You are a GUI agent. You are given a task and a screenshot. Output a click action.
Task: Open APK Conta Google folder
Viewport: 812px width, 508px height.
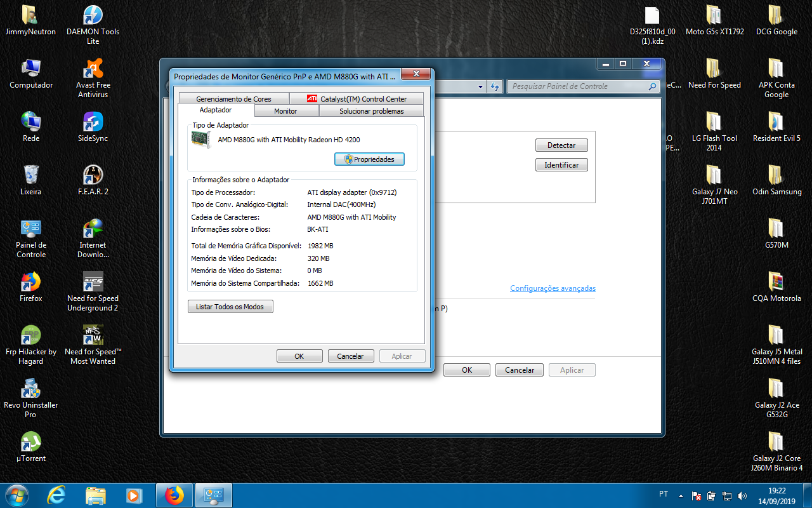(776, 78)
